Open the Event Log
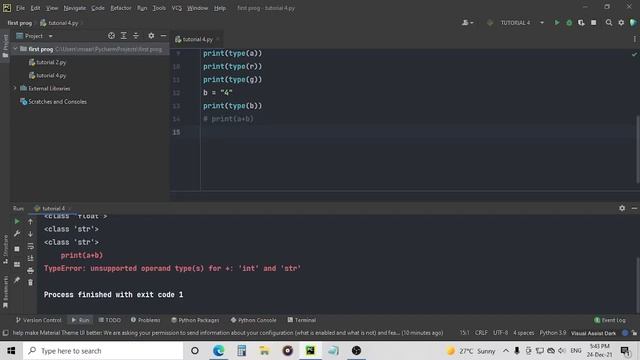The image size is (640, 360). click(x=610, y=320)
